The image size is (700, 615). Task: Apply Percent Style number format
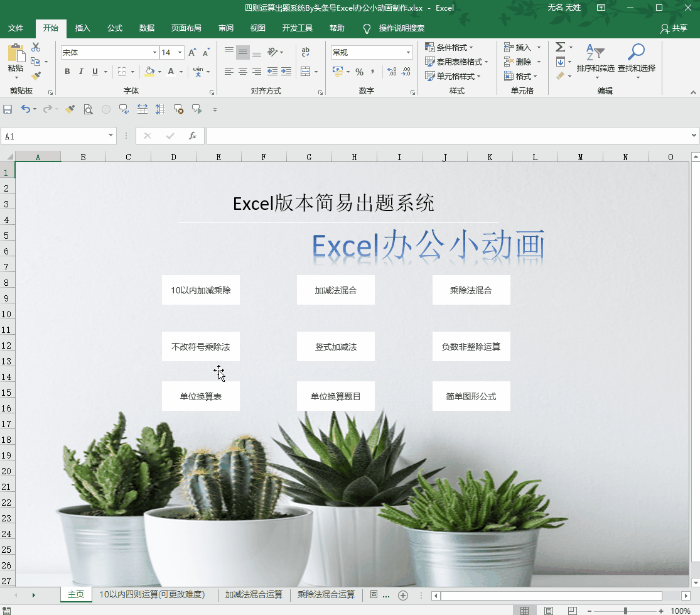click(359, 72)
